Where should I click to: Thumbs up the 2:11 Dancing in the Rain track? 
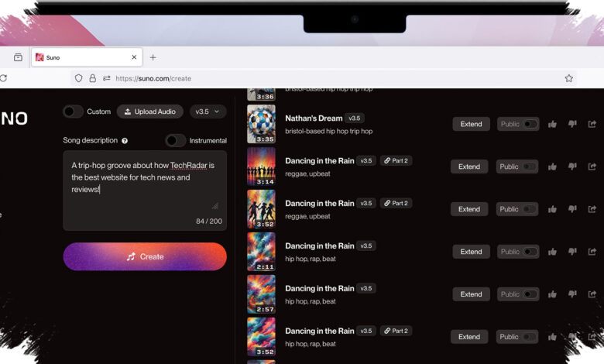coord(552,252)
